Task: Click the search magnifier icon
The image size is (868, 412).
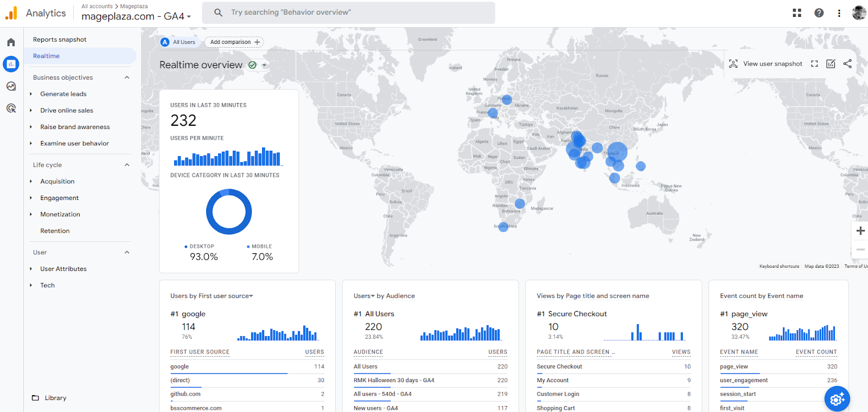Action: coord(218,12)
